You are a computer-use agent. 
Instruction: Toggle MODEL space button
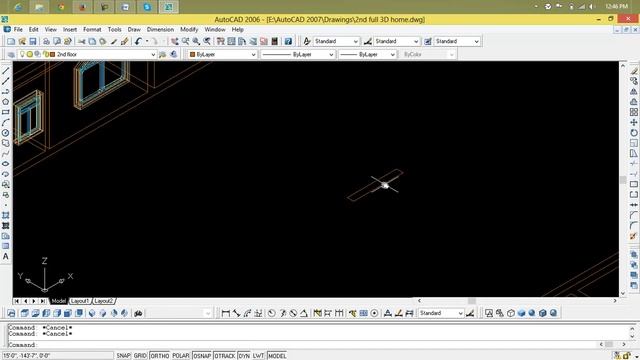277,356
